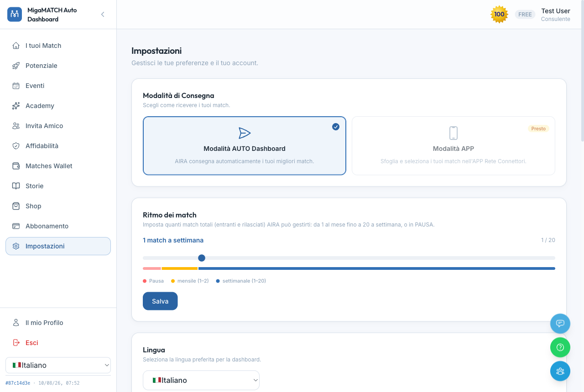Open the blue chat floating button
The image size is (584, 392).
coord(560,324)
